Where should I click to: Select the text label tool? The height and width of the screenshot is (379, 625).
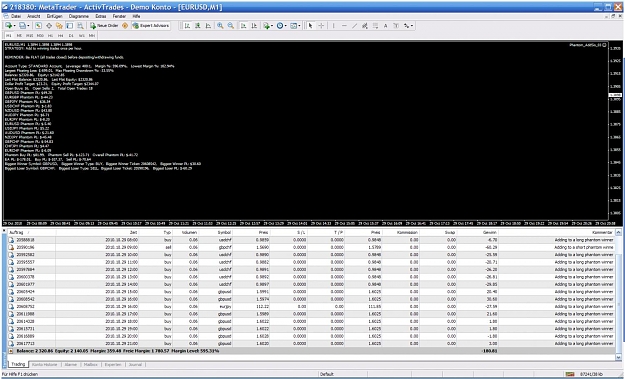pyautogui.click(x=396, y=26)
